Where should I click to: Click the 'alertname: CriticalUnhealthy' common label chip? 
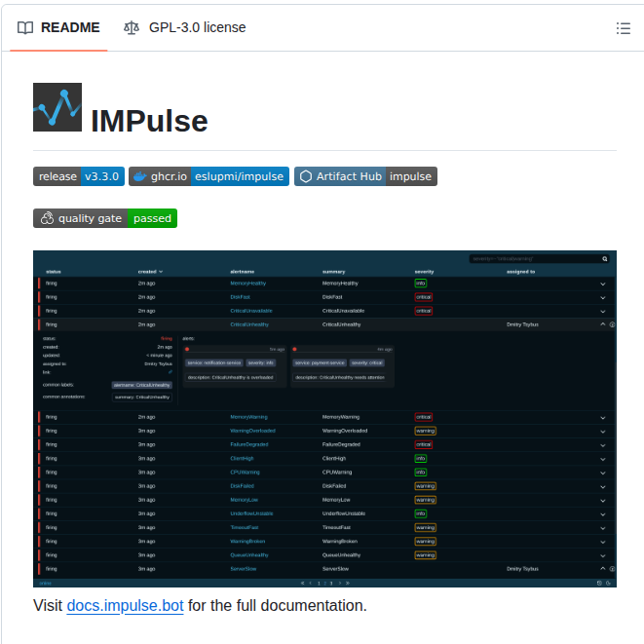pos(141,385)
